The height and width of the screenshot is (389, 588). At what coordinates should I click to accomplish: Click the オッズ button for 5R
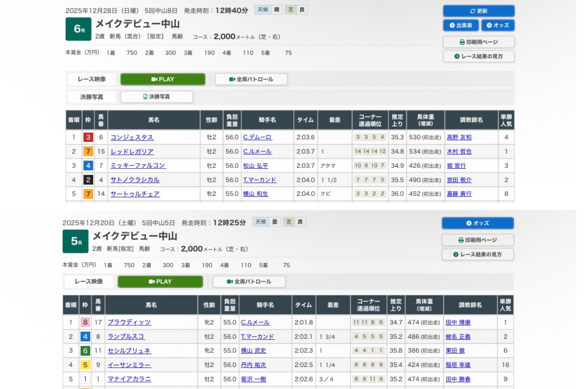(x=477, y=223)
